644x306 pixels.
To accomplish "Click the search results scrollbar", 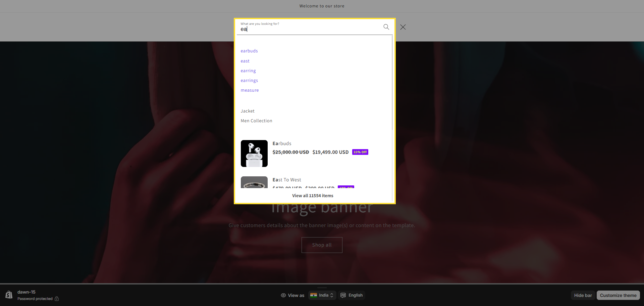I will tap(392, 84).
